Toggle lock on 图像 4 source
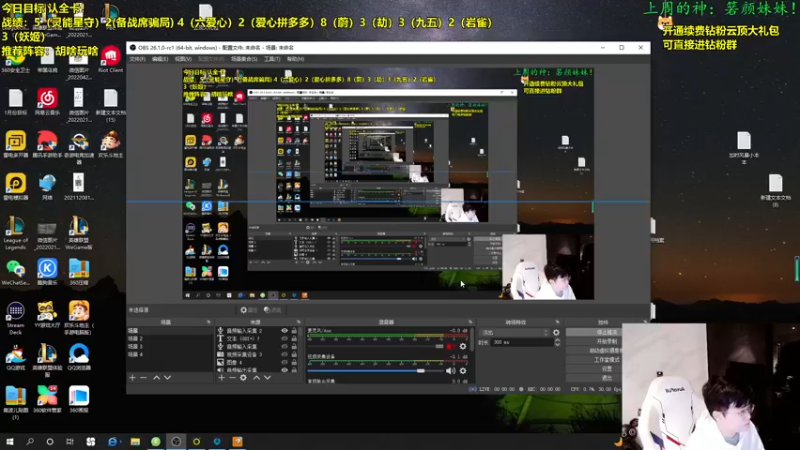 tap(294, 362)
